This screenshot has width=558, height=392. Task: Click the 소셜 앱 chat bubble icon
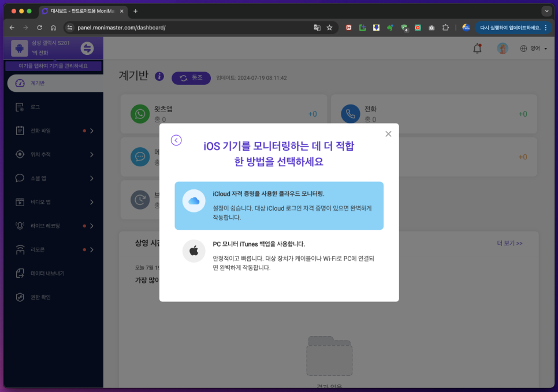pyautogui.click(x=20, y=178)
